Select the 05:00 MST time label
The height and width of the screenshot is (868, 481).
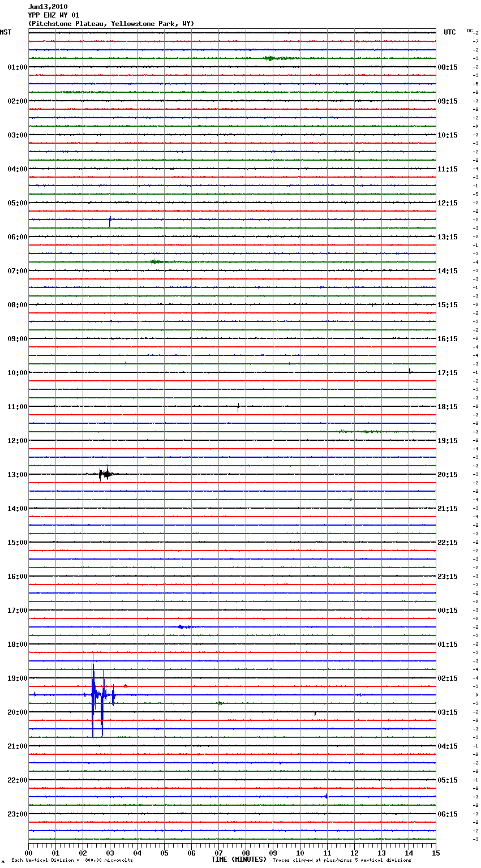(x=18, y=203)
